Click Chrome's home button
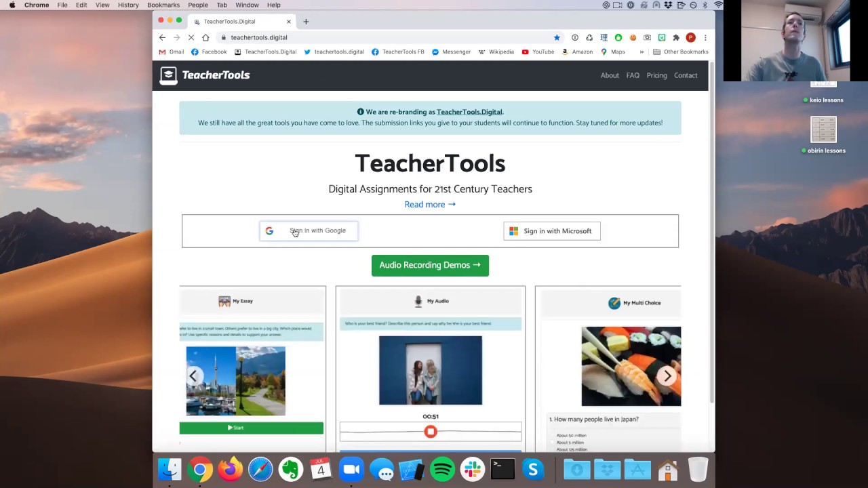The image size is (868, 488). coord(205,37)
